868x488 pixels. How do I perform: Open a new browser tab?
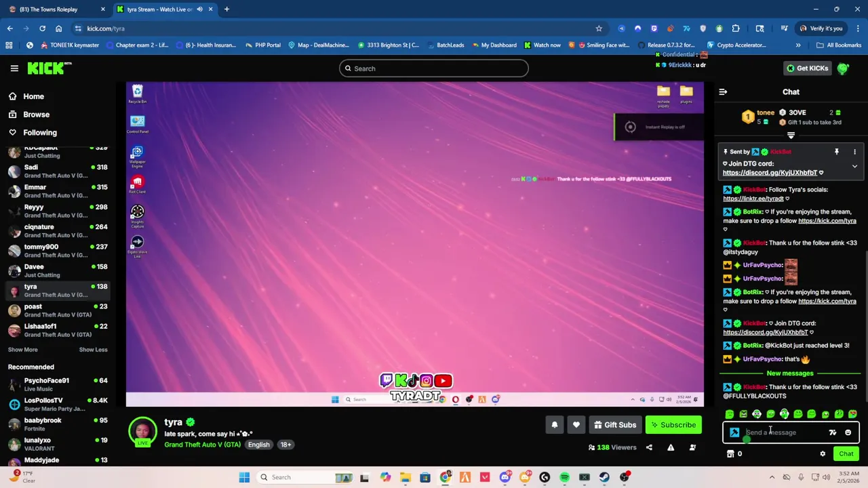click(226, 9)
